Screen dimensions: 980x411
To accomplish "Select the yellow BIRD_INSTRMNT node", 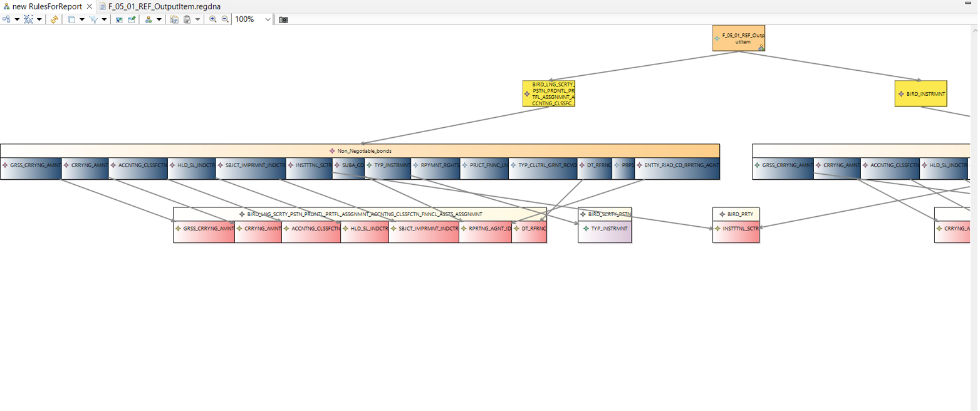I will tap(921, 93).
